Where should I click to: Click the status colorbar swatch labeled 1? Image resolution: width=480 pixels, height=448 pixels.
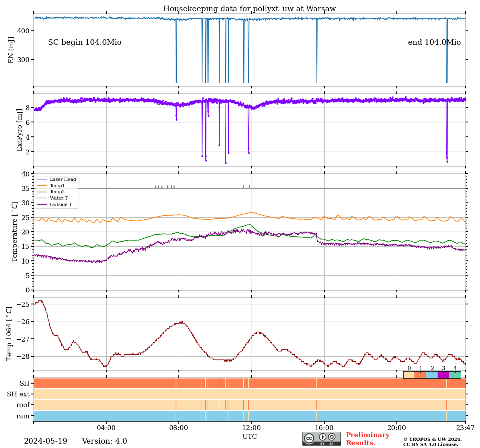pos(420,375)
